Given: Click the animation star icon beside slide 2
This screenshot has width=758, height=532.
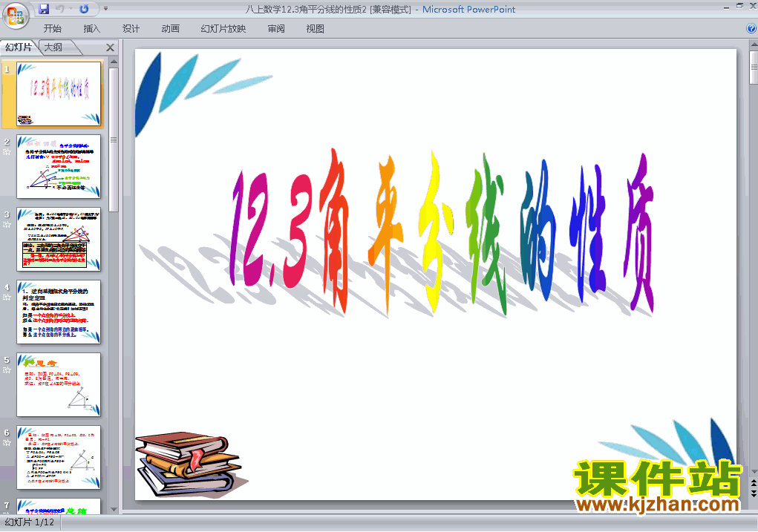Looking at the screenshot, I should [x=7, y=151].
